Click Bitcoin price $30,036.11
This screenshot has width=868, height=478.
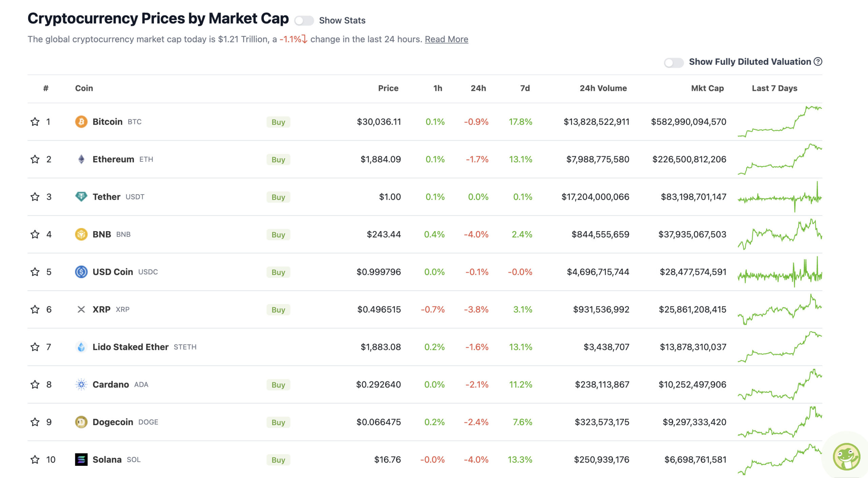(379, 122)
